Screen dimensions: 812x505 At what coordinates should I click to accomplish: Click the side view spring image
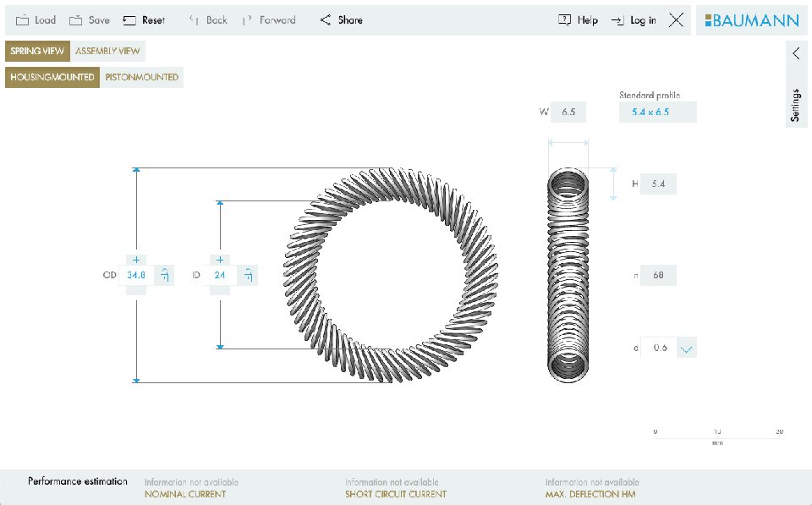click(568, 275)
